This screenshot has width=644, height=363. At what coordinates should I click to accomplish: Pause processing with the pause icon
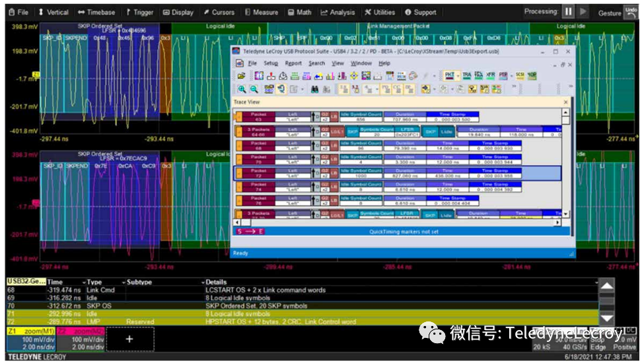(x=568, y=12)
